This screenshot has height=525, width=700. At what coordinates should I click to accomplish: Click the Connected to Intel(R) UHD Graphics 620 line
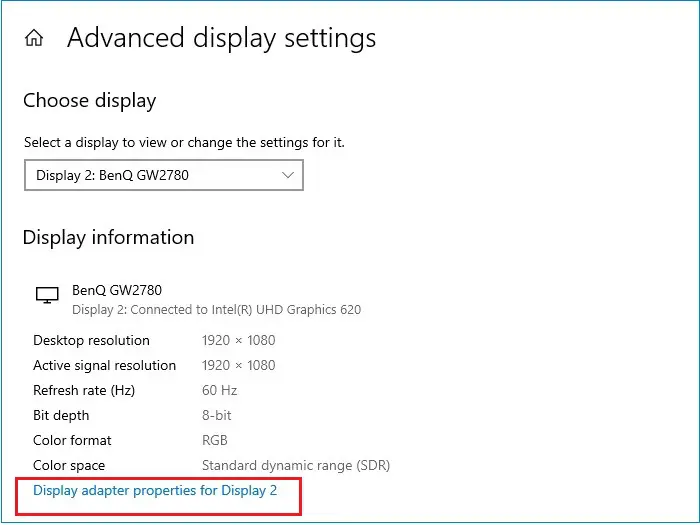click(x=217, y=309)
